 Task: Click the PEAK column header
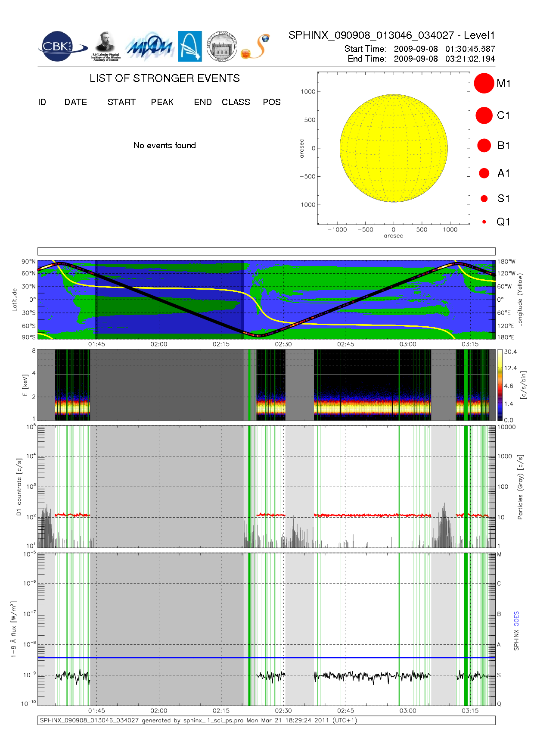click(162, 102)
